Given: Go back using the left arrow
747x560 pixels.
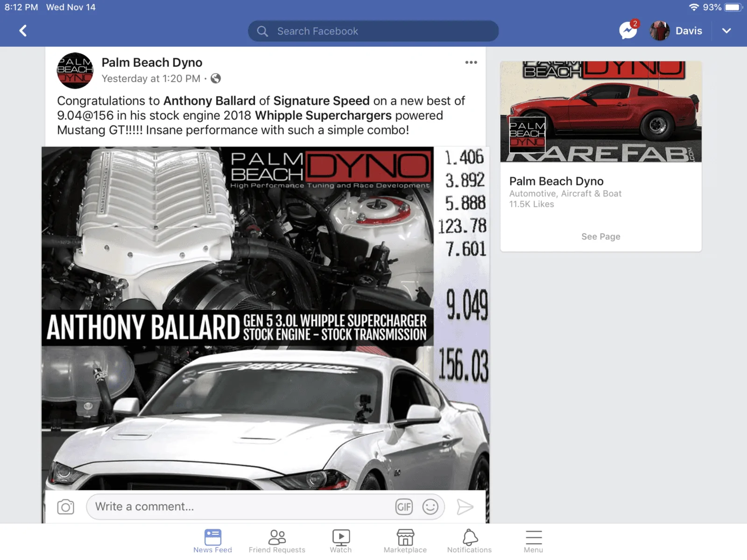Looking at the screenshot, I should 23,31.
